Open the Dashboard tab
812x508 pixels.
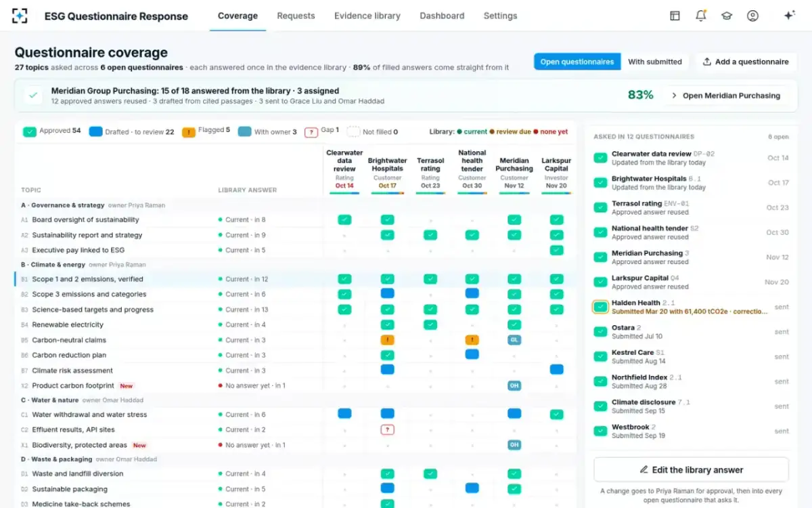442,16
